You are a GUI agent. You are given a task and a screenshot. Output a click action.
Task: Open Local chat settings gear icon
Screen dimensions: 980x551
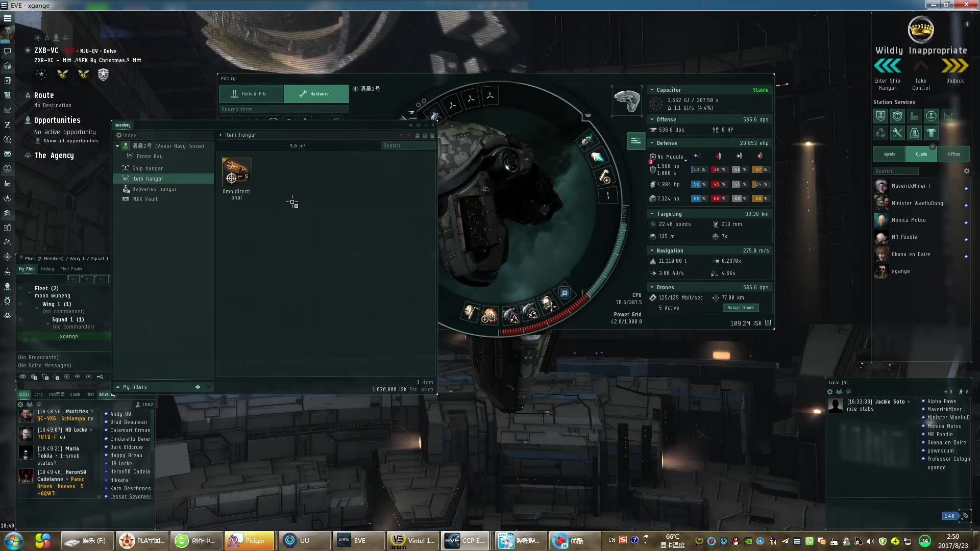point(830,392)
